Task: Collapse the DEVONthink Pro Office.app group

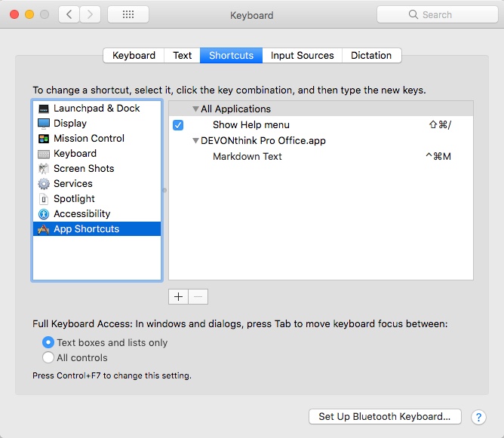Action: (x=196, y=141)
